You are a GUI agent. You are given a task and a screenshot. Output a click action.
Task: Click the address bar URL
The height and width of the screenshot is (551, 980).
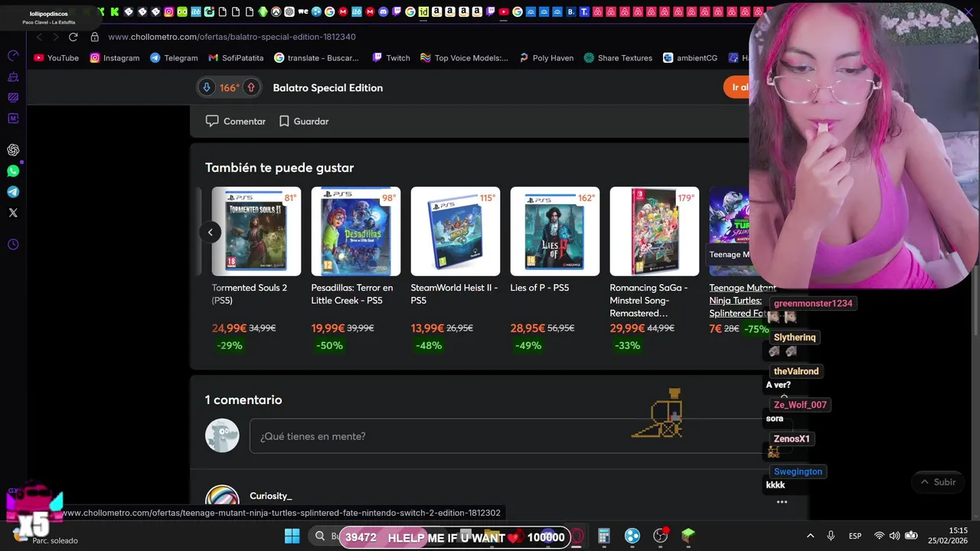point(232,37)
